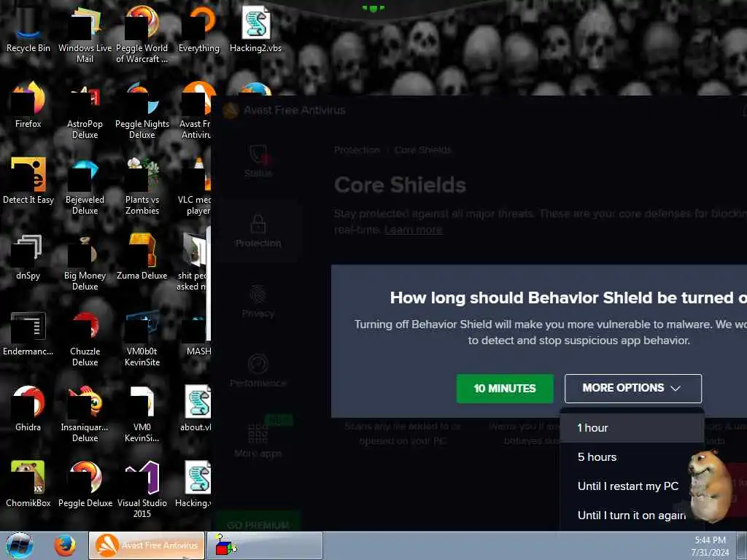Open Bejeweled Deluxe shortcut
The height and width of the screenshot is (560, 747).
85,186
